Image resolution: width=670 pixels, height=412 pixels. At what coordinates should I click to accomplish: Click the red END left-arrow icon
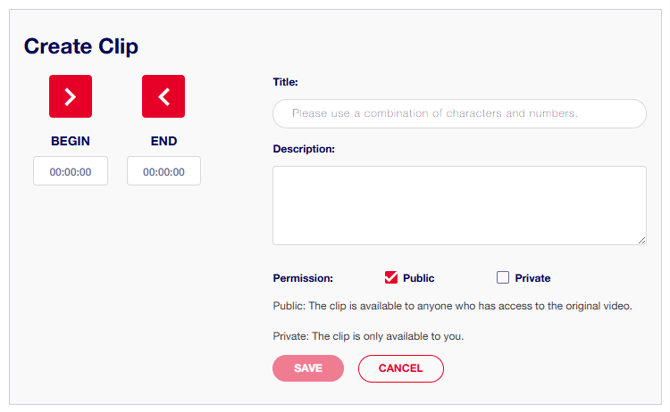click(x=164, y=96)
